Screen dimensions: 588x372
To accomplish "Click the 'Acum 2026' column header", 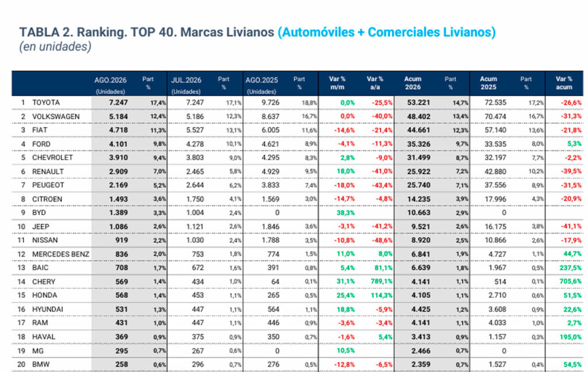I will (x=412, y=83).
